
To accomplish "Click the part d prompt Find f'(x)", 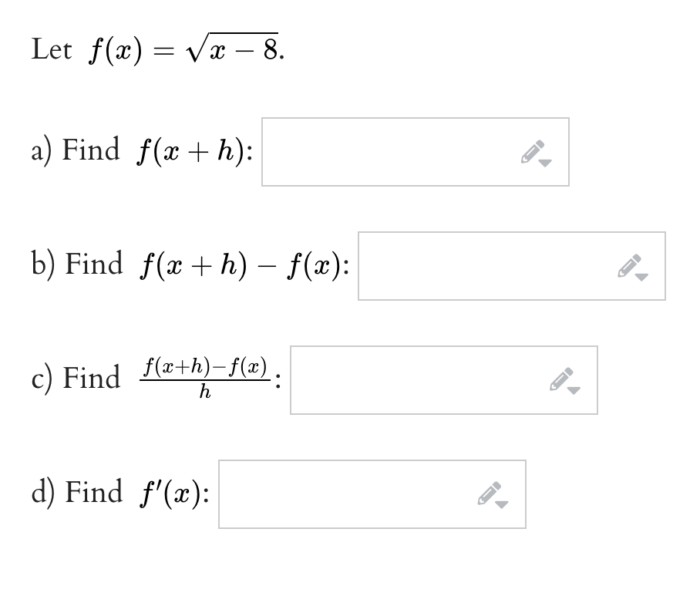I will [123, 493].
